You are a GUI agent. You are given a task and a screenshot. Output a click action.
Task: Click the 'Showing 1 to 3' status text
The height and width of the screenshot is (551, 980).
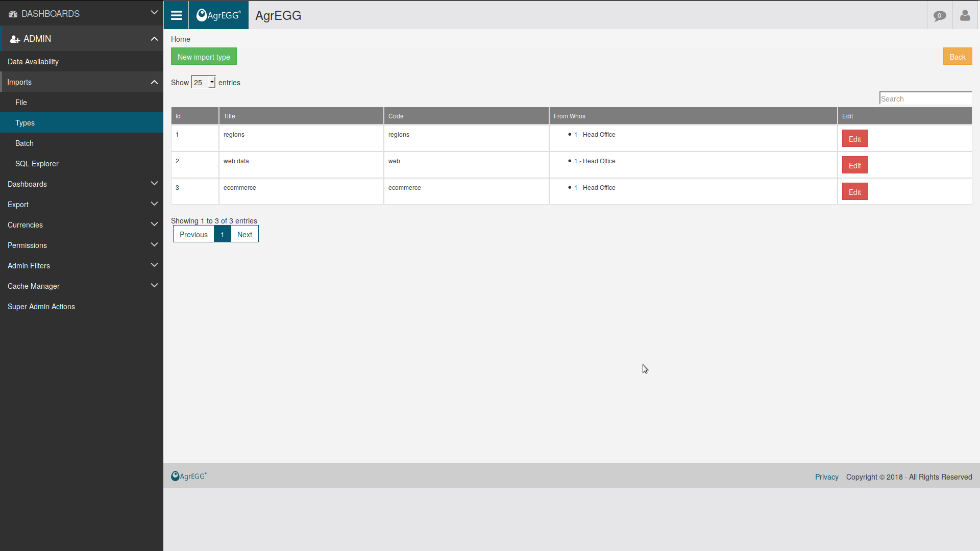(214, 220)
